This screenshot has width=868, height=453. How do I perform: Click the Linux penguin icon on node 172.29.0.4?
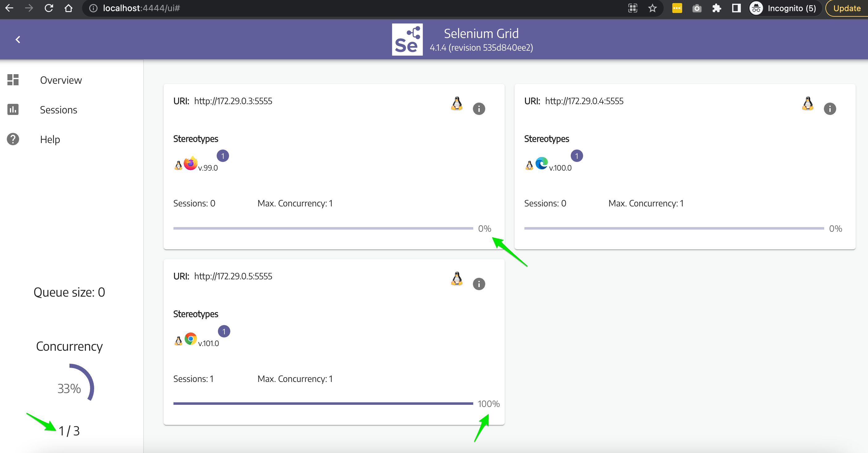tap(807, 103)
